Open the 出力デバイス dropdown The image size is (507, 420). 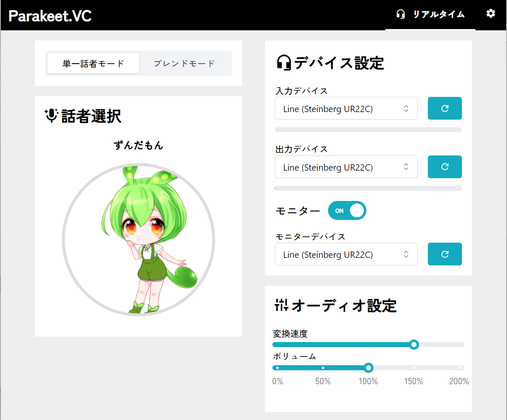click(346, 167)
